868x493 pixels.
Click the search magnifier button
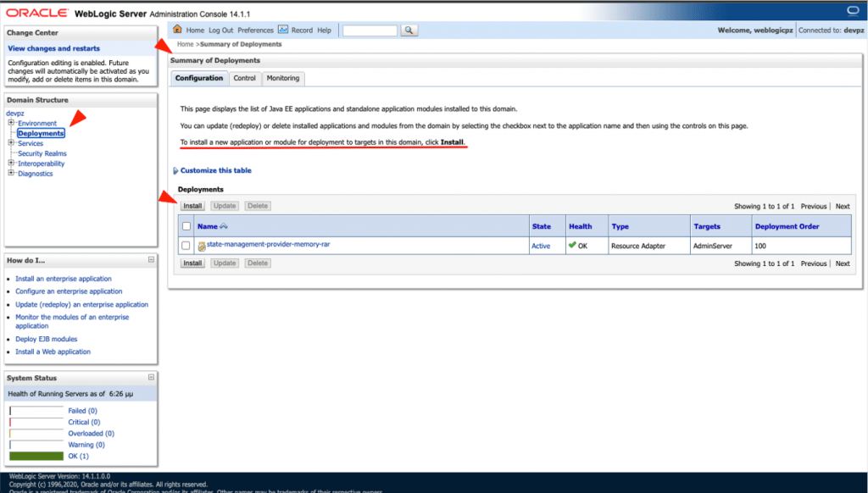point(409,30)
